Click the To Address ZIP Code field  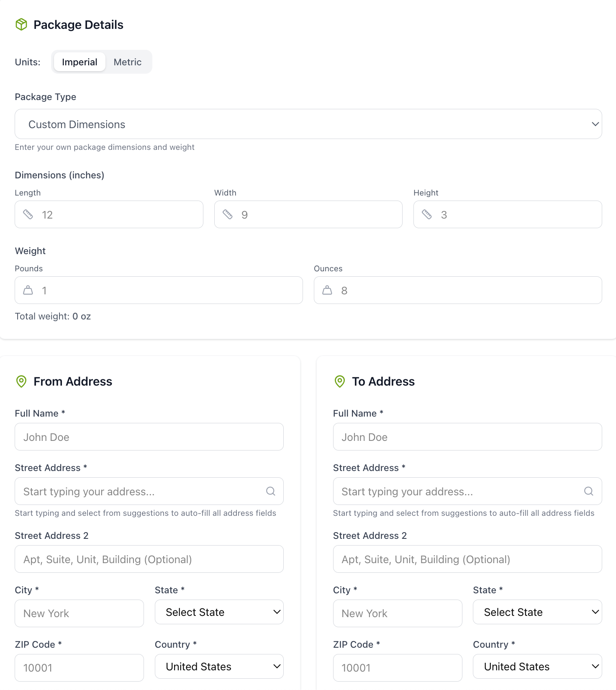coord(398,668)
